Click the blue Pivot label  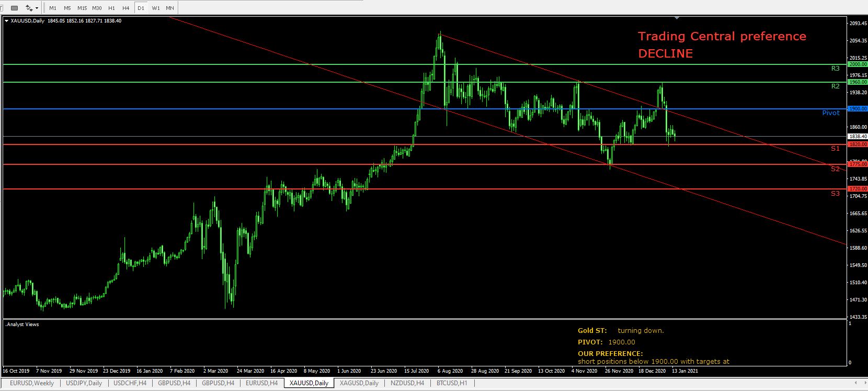(x=831, y=113)
